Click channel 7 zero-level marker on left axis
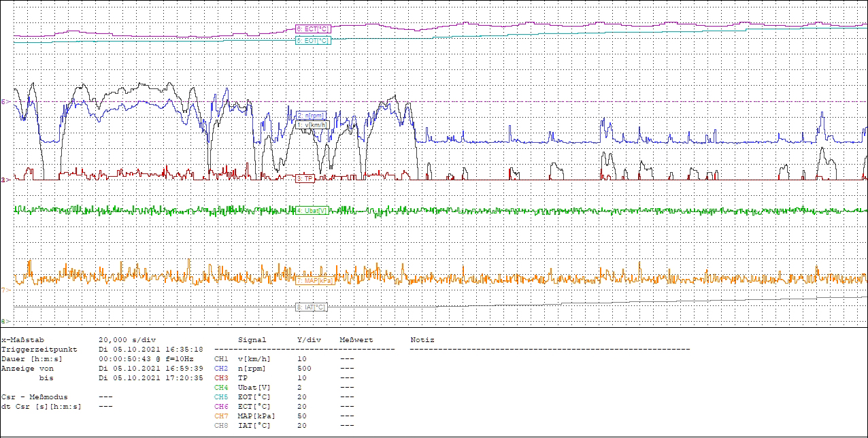The width and height of the screenshot is (868, 438). [4, 290]
